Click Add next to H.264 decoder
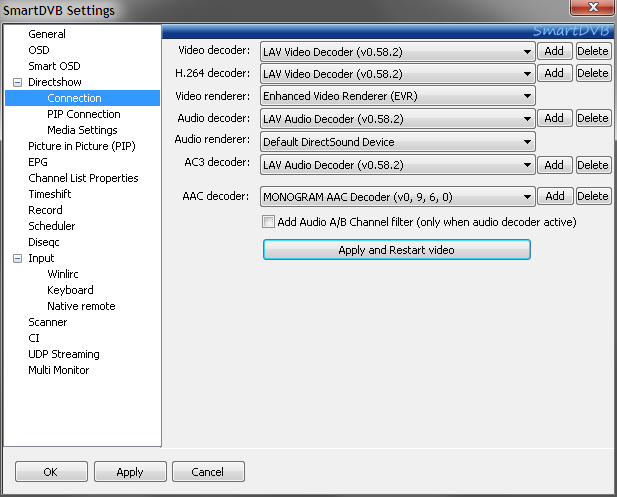The image size is (617, 497). point(554,73)
